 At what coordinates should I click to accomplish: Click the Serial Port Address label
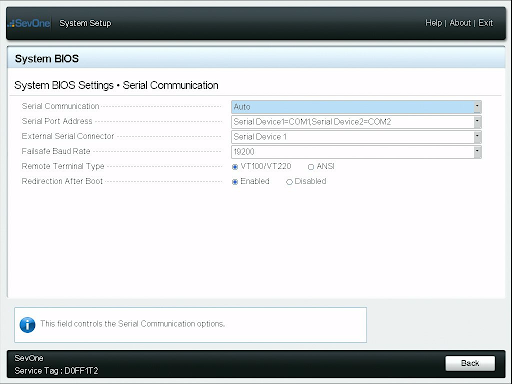(57, 121)
